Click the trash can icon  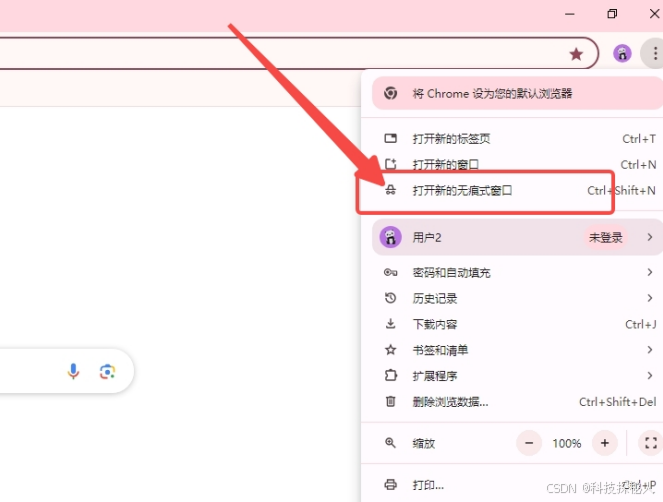pyautogui.click(x=390, y=401)
